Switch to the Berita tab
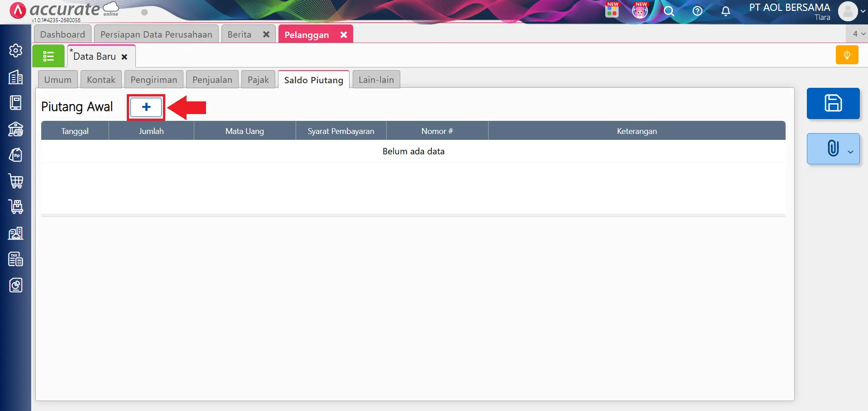This screenshot has width=868, height=411. click(240, 34)
